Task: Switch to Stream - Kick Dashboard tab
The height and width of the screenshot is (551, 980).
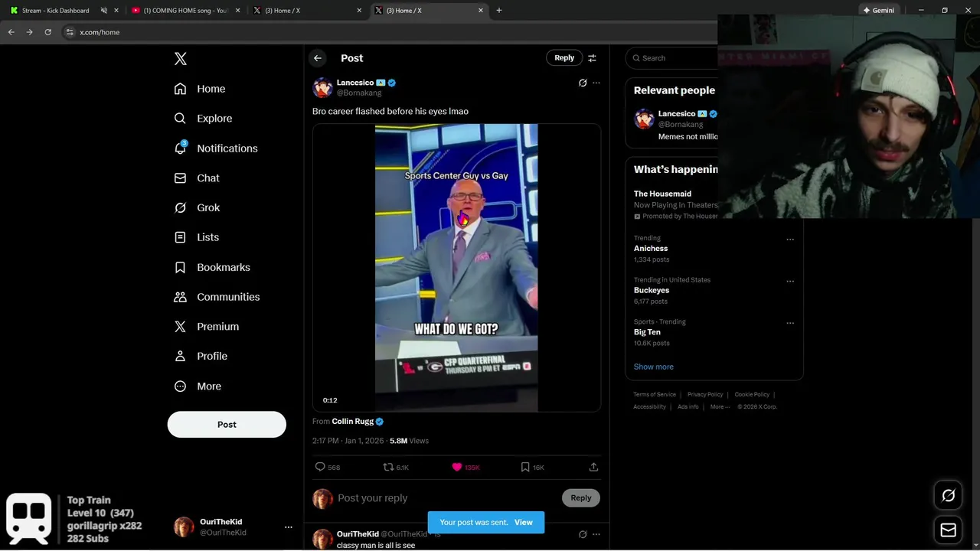Action: point(55,11)
